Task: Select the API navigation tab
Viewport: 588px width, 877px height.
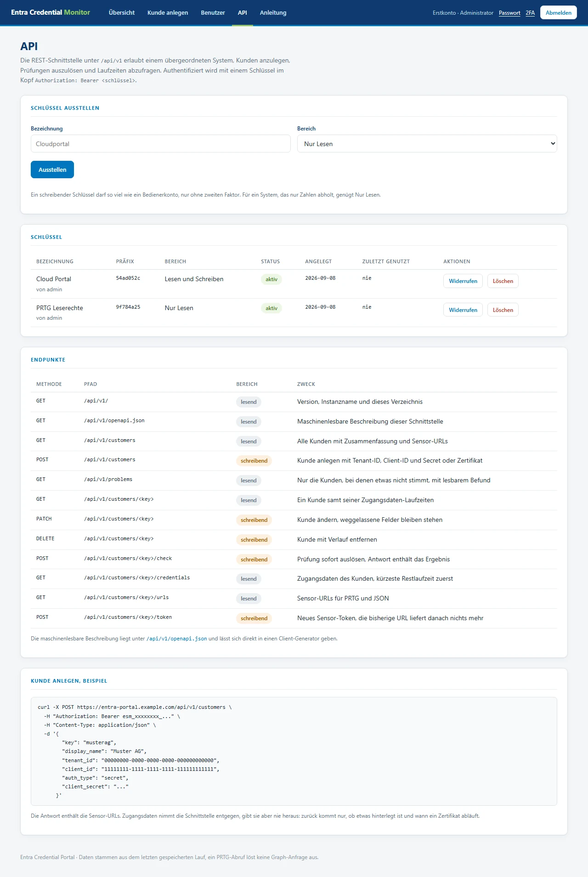Action: (243, 12)
